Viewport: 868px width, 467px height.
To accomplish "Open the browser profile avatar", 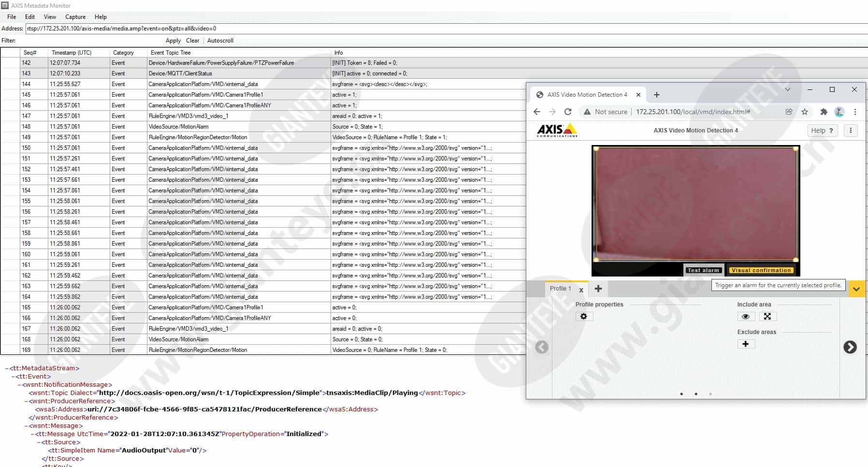I will click(x=839, y=112).
